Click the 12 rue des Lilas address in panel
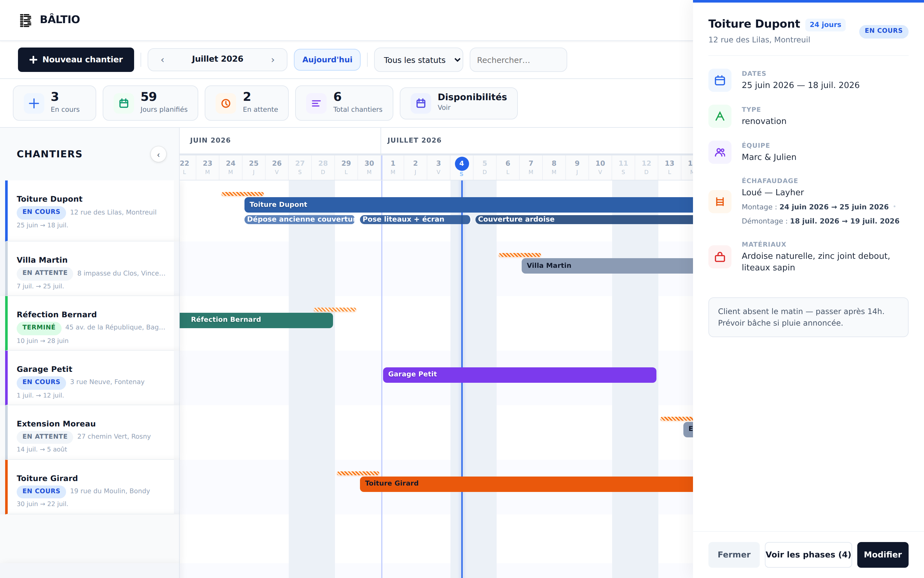 click(759, 40)
